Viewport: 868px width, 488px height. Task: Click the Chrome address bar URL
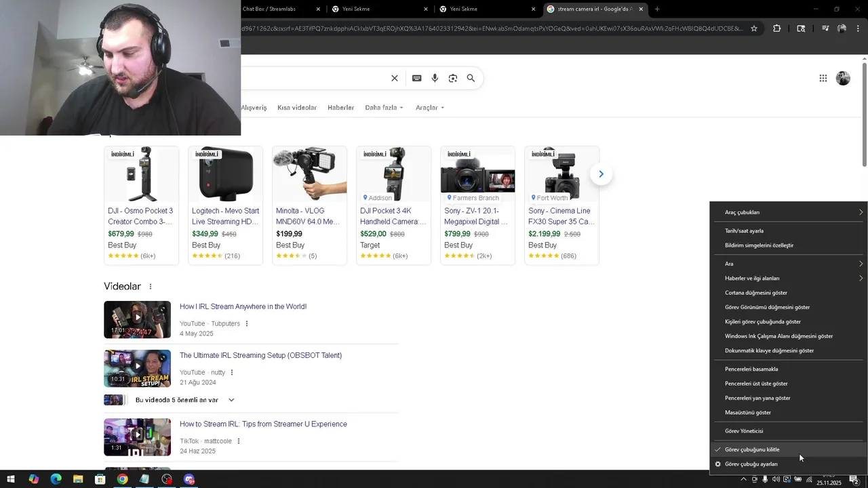pyautogui.click(x=492, y=28)
